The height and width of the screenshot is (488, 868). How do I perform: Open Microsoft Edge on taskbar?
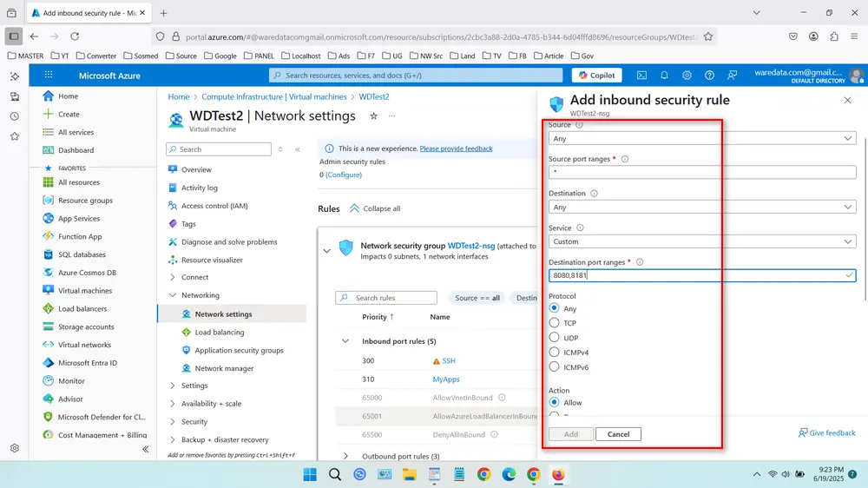tap(509, 475)
